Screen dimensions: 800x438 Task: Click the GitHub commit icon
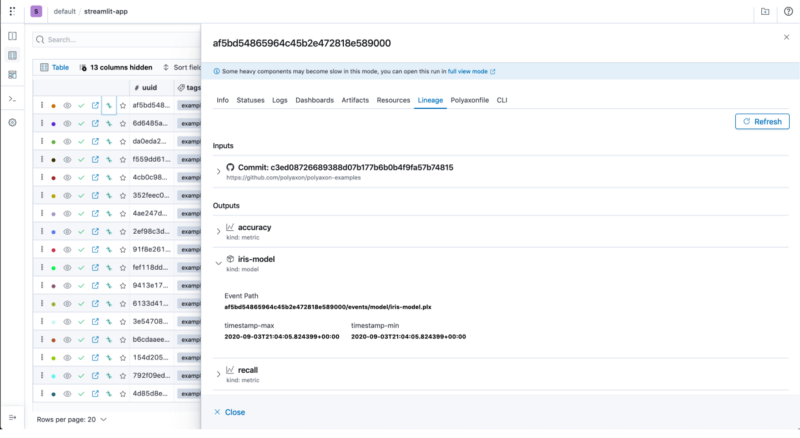click(x=230, y=167)
